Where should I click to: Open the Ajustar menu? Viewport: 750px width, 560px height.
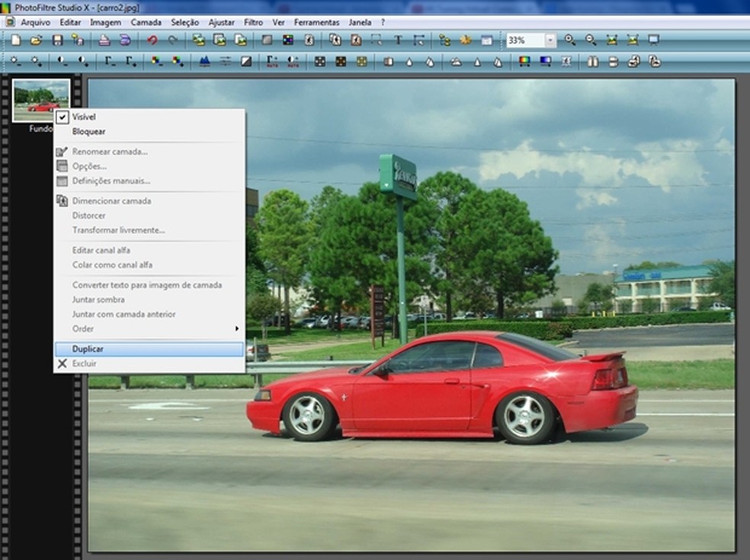(221, 22)
